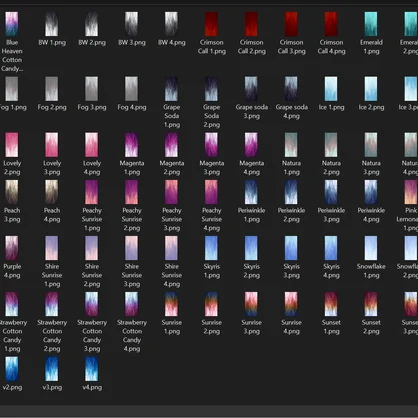
Task: Pick the Lovely 4.png thumbnail
Action: point(92,145)
